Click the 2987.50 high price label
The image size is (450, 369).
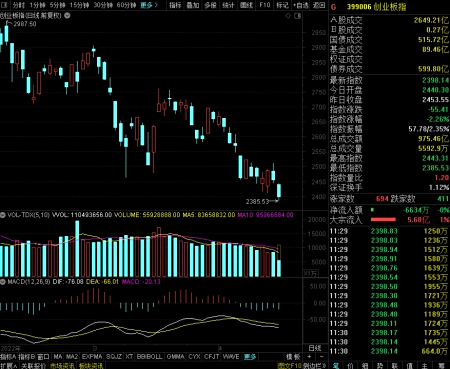coord(25,24)
